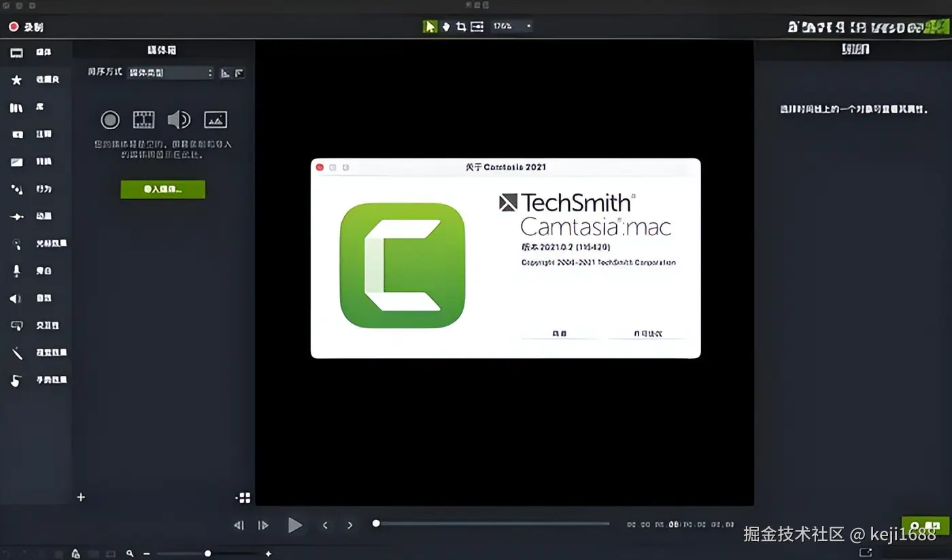Click the playback timecode display
The image size is (952, 560).
pyautogui.click(x=680, y=525)
